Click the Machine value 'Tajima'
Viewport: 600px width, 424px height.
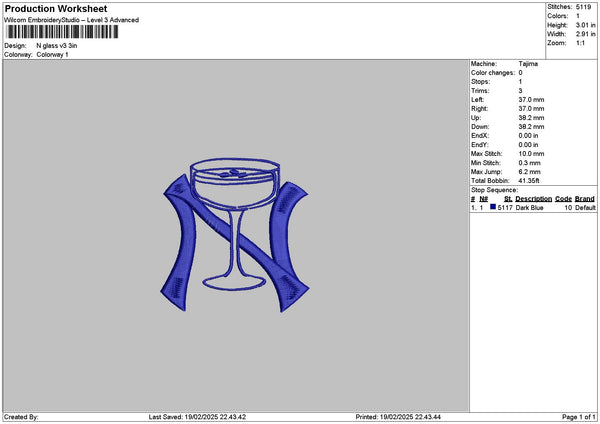click(528, 64)
